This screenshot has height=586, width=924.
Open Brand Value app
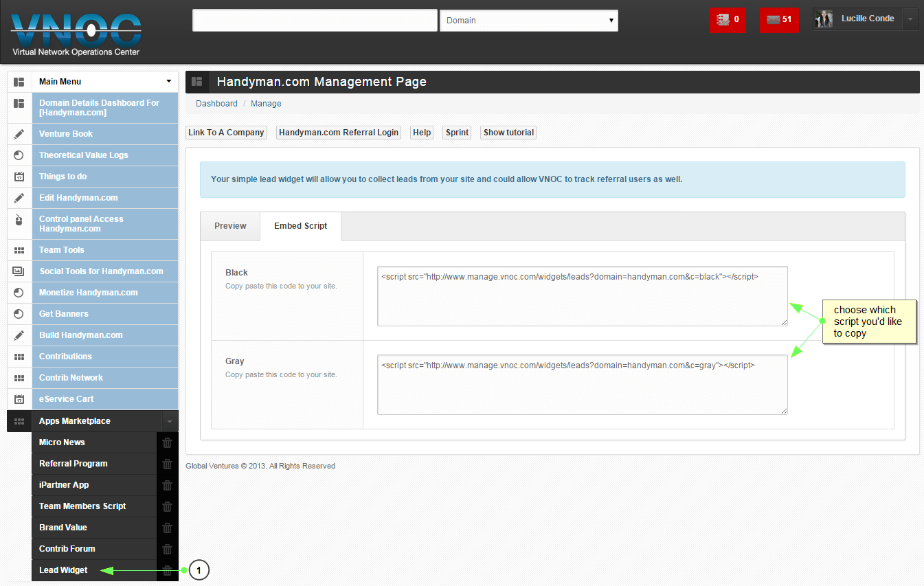tap(94, 528)
